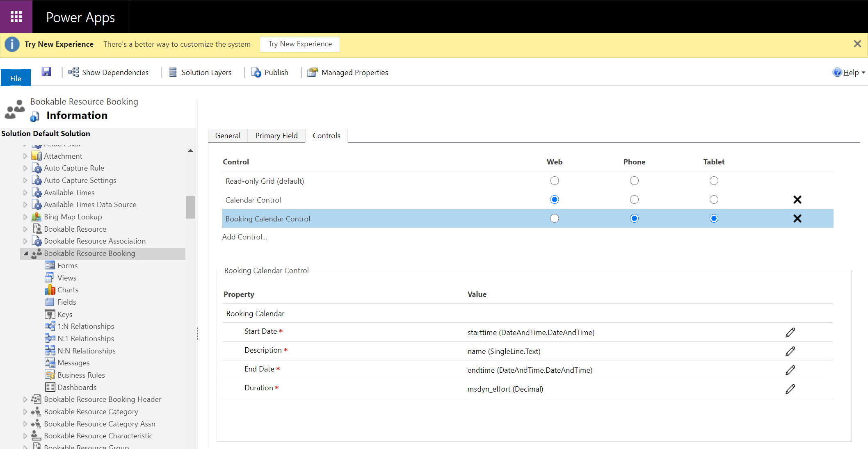Select the Booking Calendar Control Web radio button
The width and height of the screenshot is (868, 449).
pyautogui.click(x=553, y=218)
